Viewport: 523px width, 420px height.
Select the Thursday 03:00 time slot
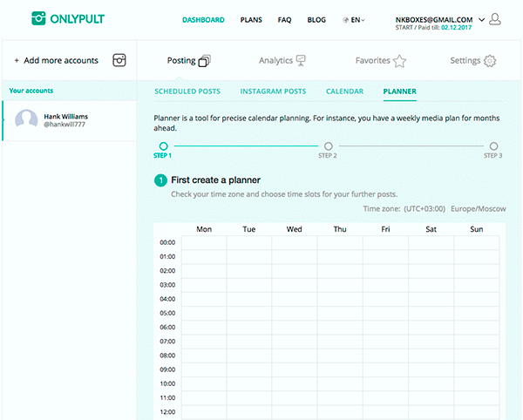[x=340, y=285]
